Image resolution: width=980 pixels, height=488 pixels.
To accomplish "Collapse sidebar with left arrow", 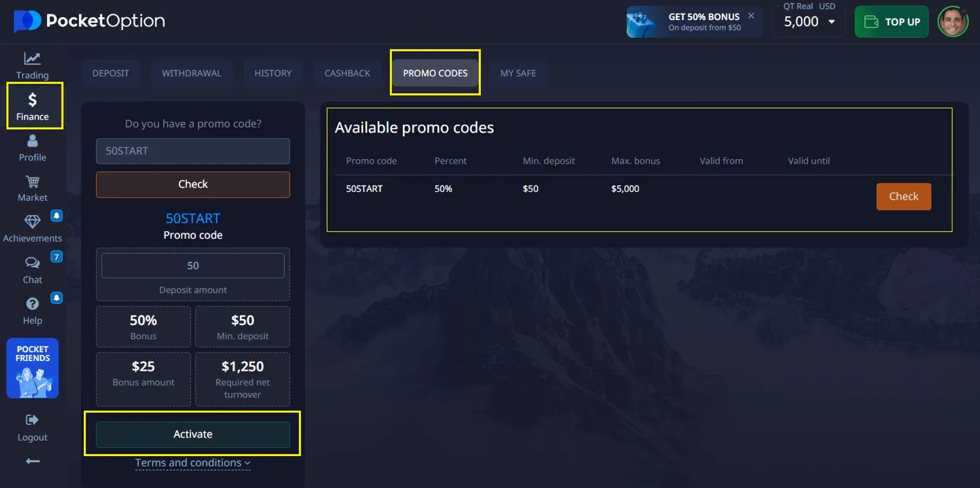I will pyautogui.click(x=32, y=461).
